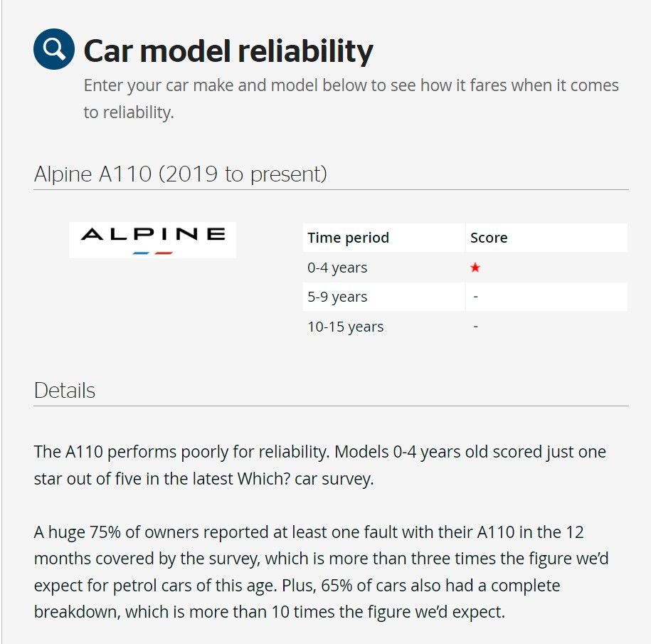Click the Alpine brand logo image

click(x=152, y=239)
